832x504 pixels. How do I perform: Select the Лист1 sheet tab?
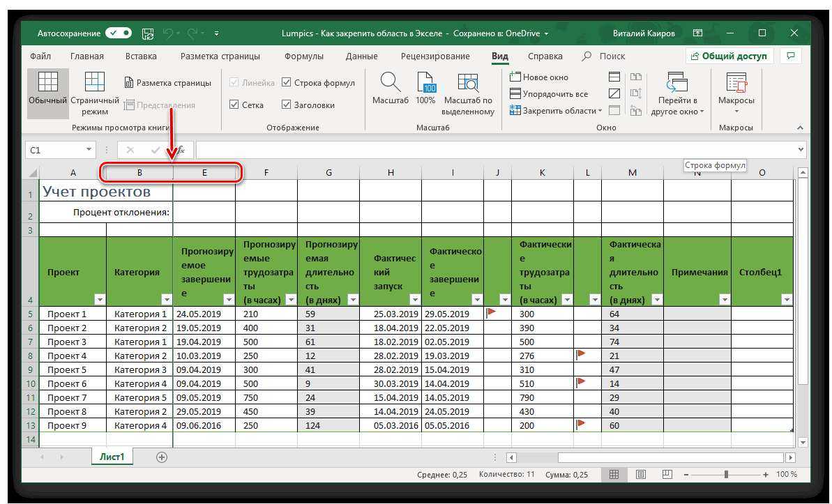pos(112,457)
